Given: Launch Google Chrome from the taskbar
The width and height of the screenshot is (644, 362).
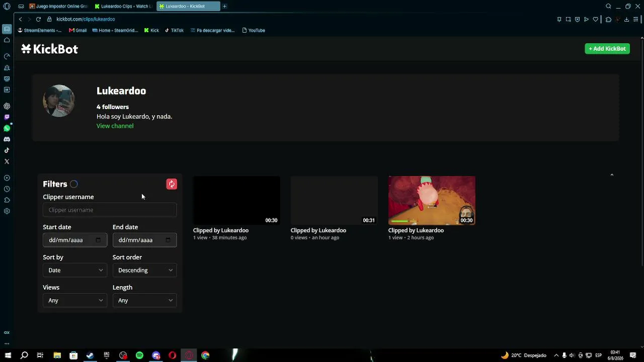Looking at the screenshot, I should 205,355.
